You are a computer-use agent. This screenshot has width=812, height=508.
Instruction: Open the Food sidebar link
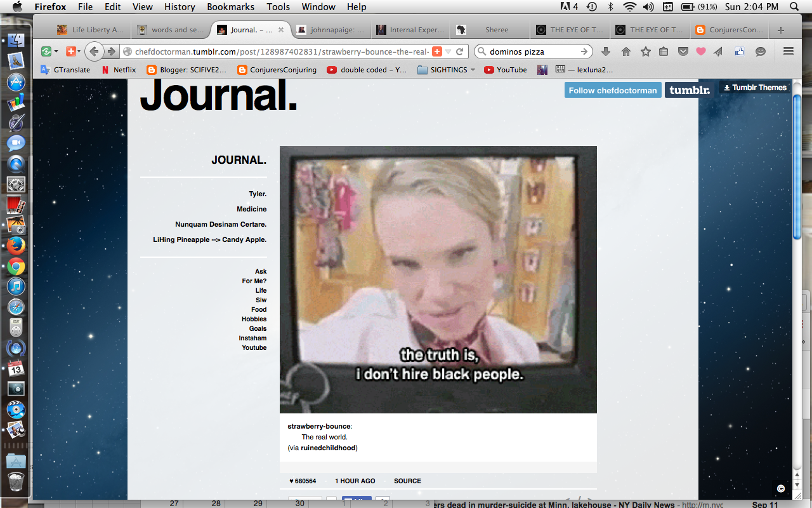point(259,309)
